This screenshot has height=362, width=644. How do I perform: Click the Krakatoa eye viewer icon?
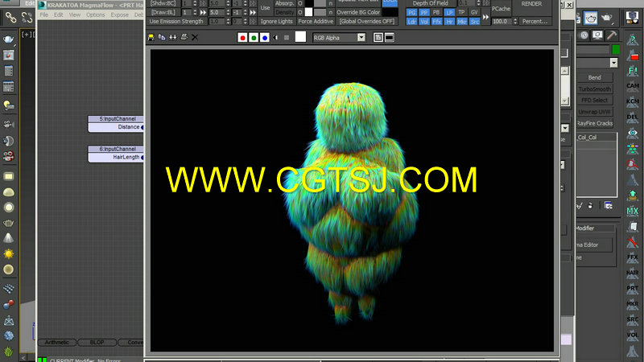point(633,134)
